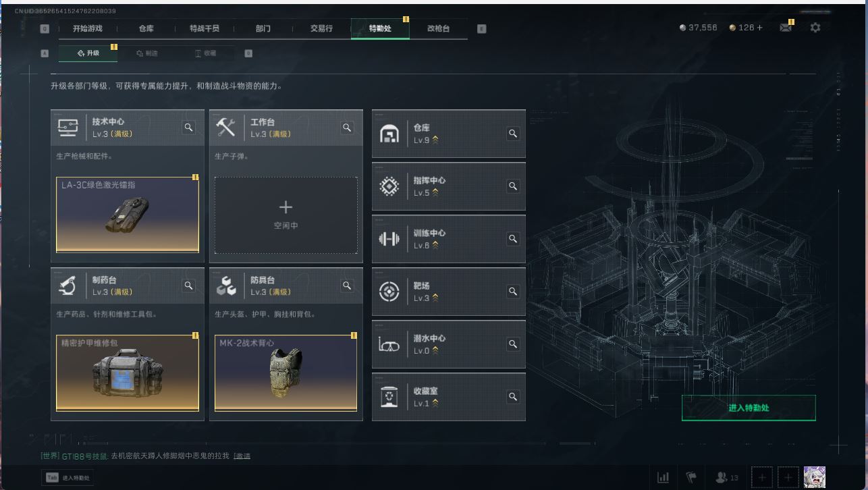868x490 pixels.
Task: Click the 邀请 link in world chat
Action: point(242,456)
